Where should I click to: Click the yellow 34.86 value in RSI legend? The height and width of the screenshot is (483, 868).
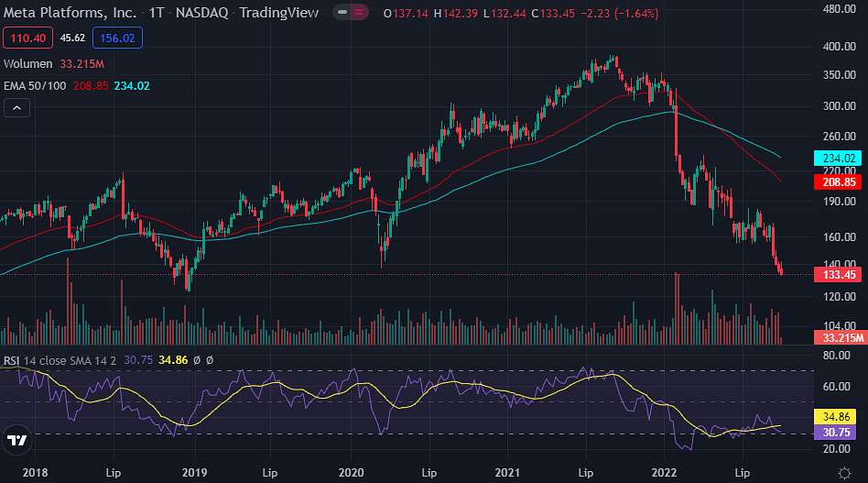point(173,360)
